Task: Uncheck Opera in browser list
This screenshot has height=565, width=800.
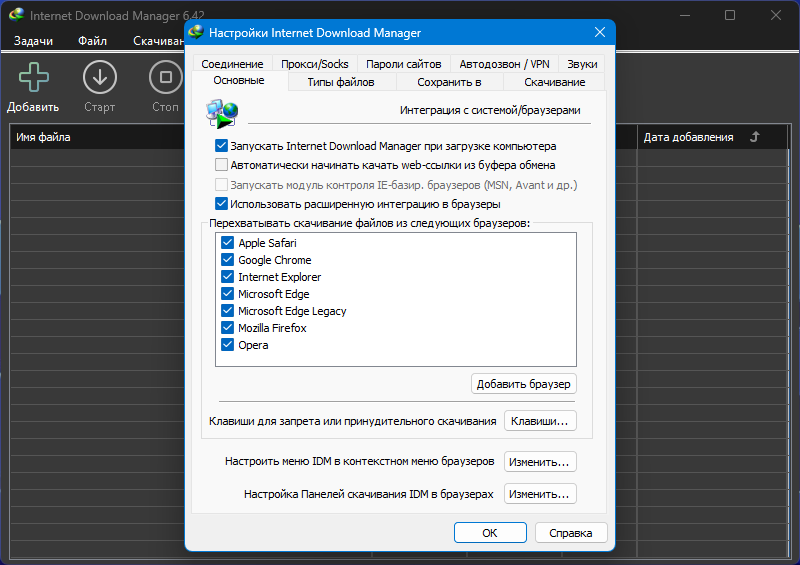Action: (228, 345)
